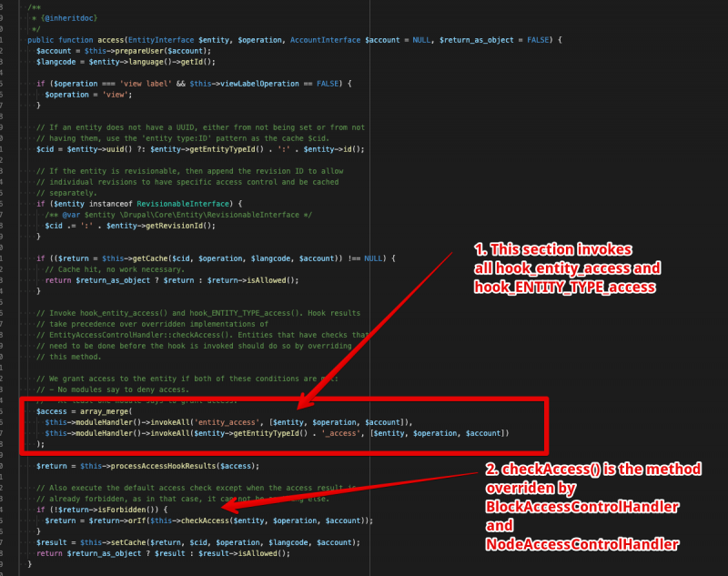
Task: Click the getCache method call
Action: click(x=150, y=258)
